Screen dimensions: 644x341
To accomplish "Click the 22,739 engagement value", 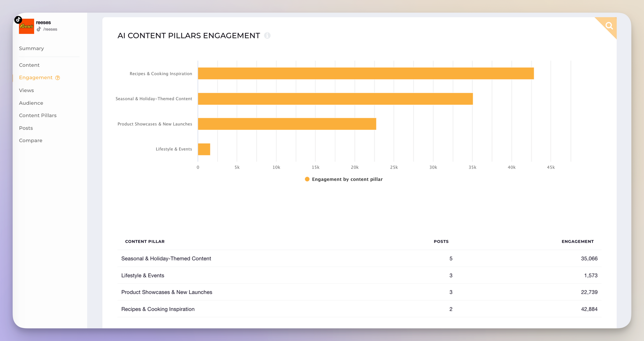I will tap(589, 292).
